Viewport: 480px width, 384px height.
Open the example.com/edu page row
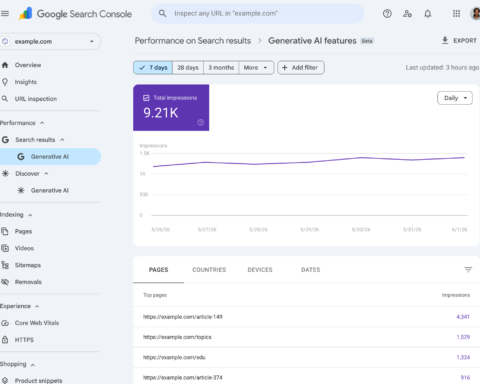(306, 357)
